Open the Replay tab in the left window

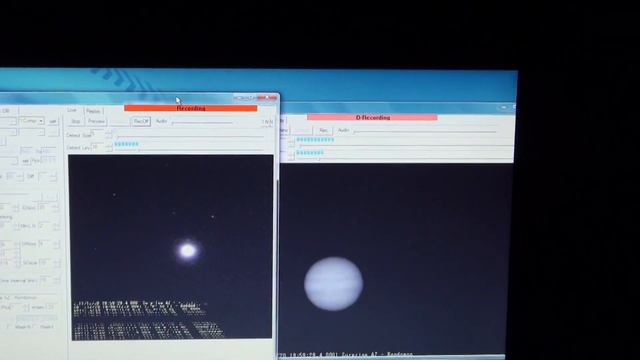pos(93,111)
